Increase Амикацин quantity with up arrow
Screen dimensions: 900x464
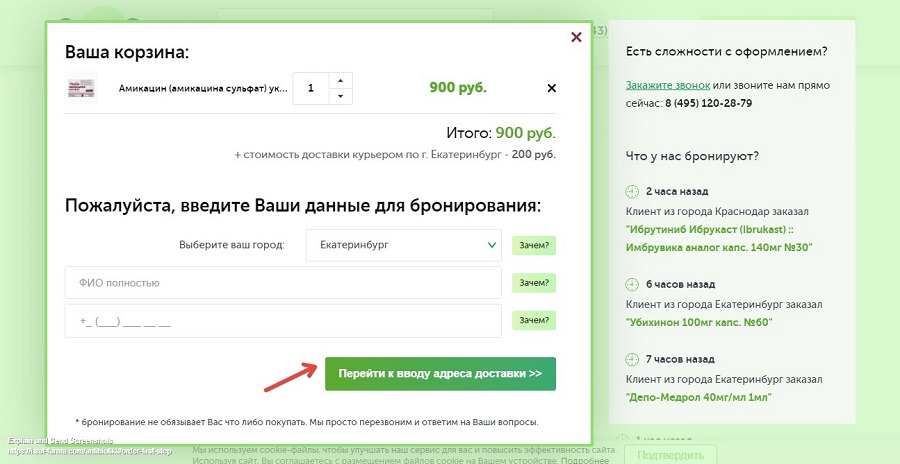(340, 80)
